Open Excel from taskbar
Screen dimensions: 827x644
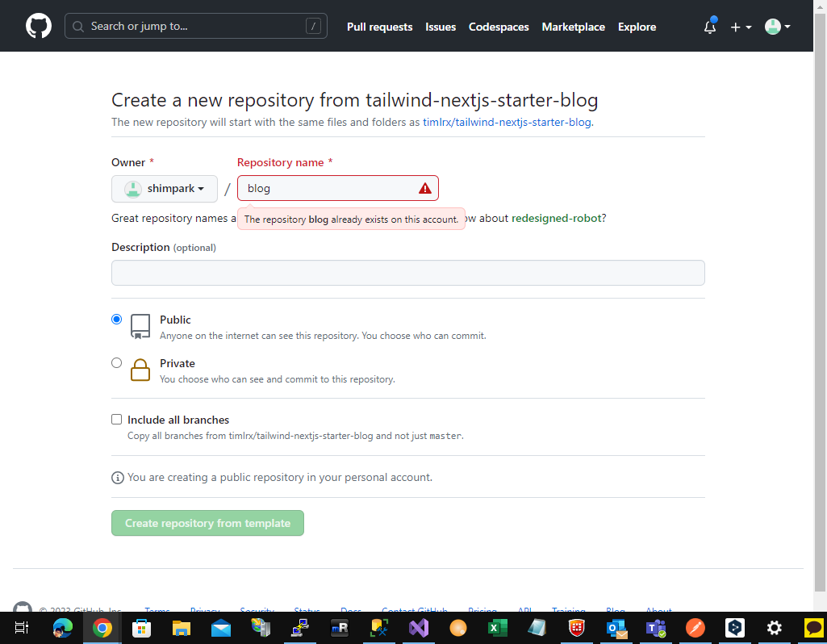point(497,628)
